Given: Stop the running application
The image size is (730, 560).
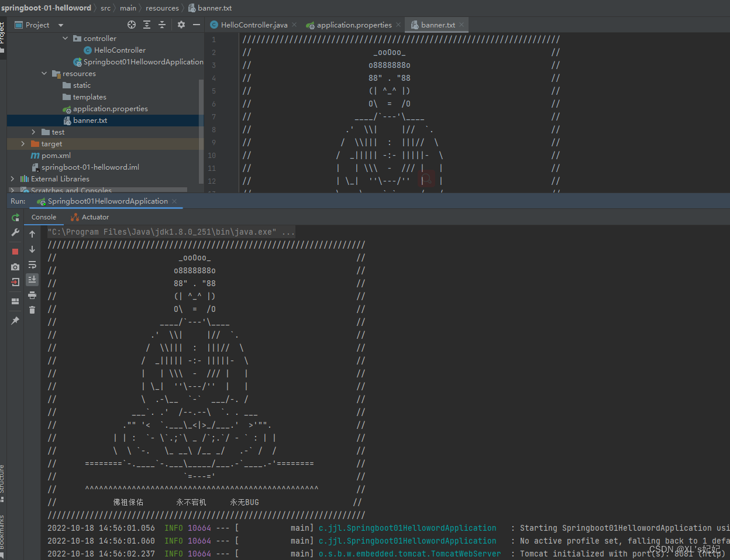Looking at the screenshot, I should point(15,251).
